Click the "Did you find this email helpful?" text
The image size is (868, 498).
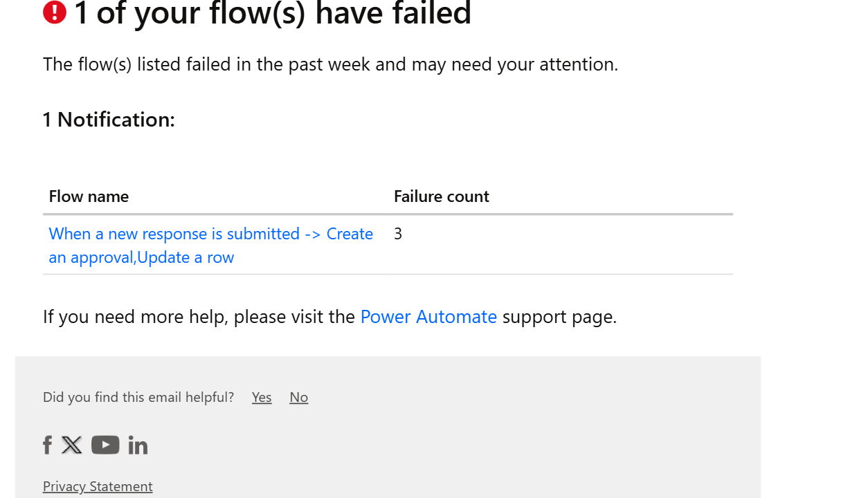click(x=138, y=397)
